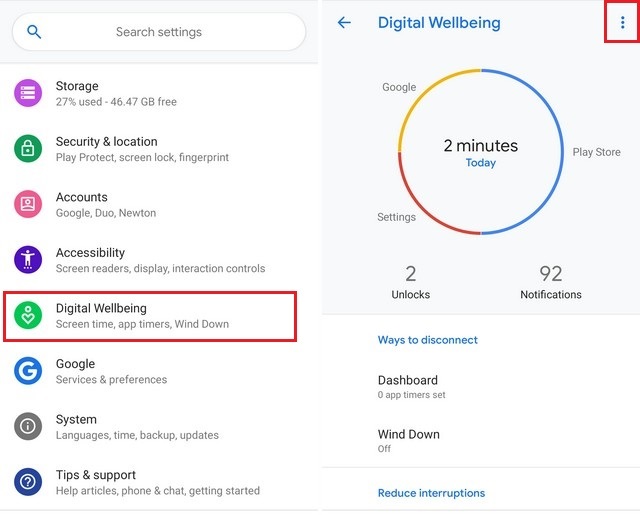This screenshot has height=515, width=640.
Task: Tap the Accounts icon
Action: click(28, 204)
